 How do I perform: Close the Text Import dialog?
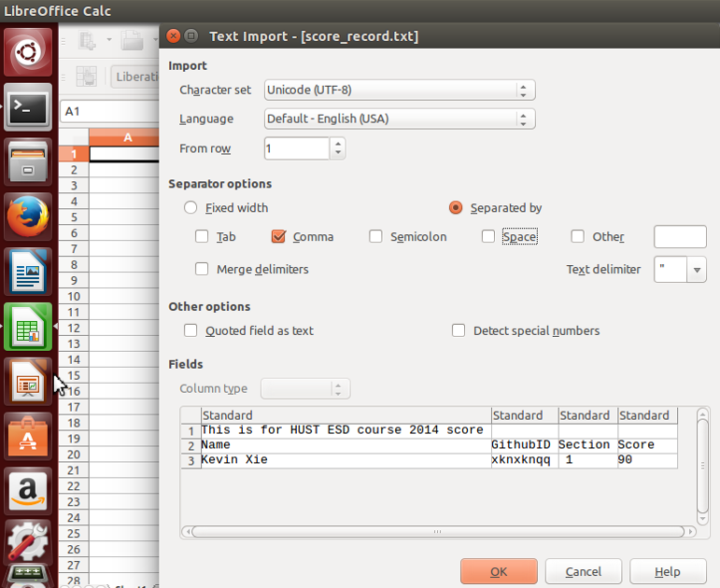point(173,35)
